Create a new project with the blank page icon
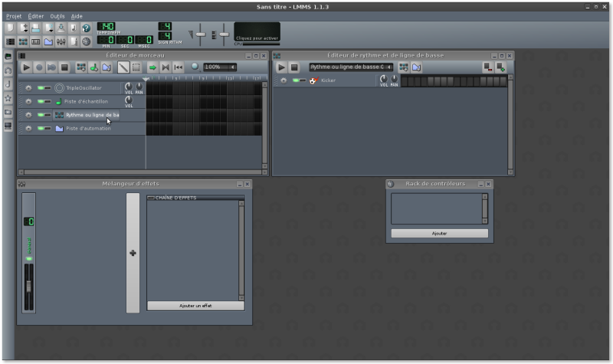This screenshot has width=613, height=364. point(11,28)
